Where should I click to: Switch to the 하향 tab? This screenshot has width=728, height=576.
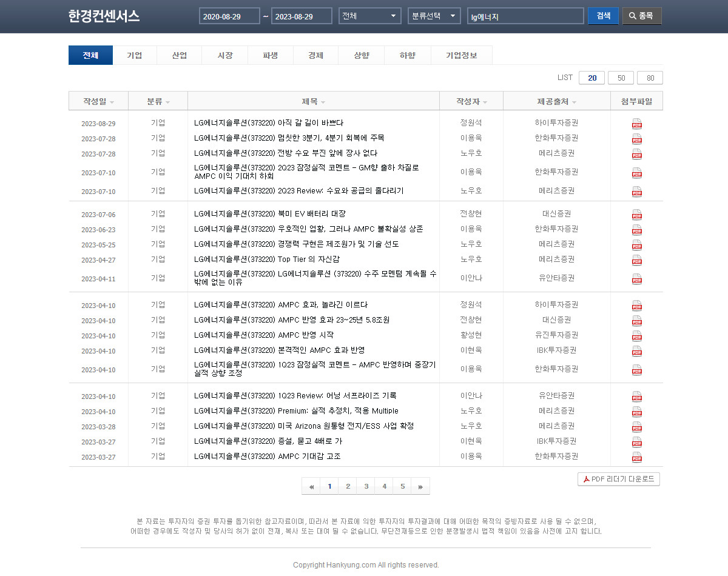point(408,55)
